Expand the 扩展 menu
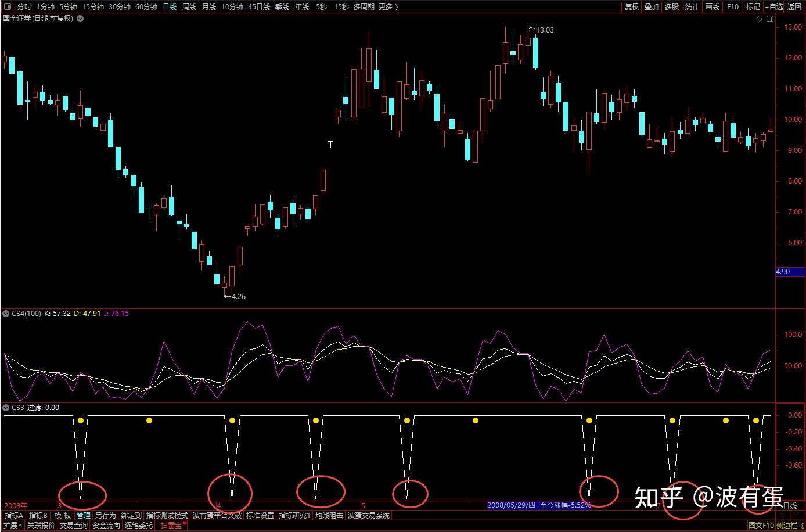806x532 pixels. [12, 526]
